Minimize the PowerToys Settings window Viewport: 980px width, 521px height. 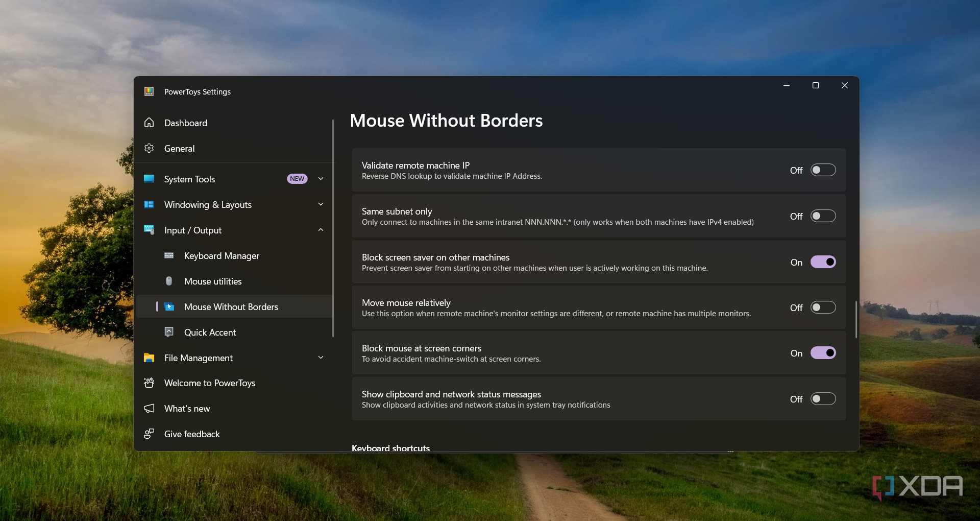point(787,85)
